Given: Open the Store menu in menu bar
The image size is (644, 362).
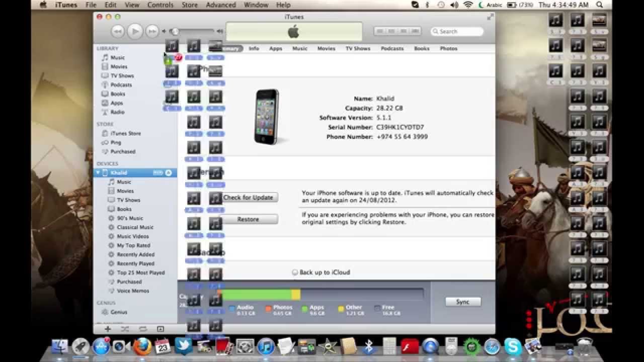Looking at the screenshot, I should click(190, 5).
